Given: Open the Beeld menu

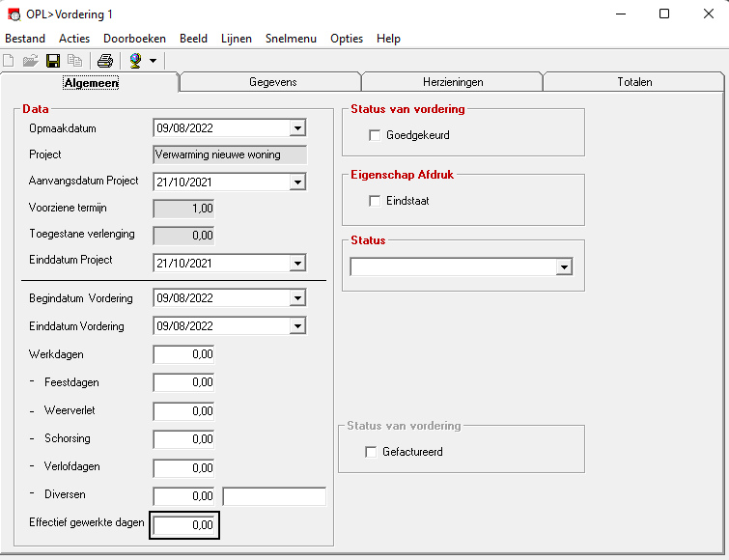Looking at the screenshot, I should pos(193,39).
